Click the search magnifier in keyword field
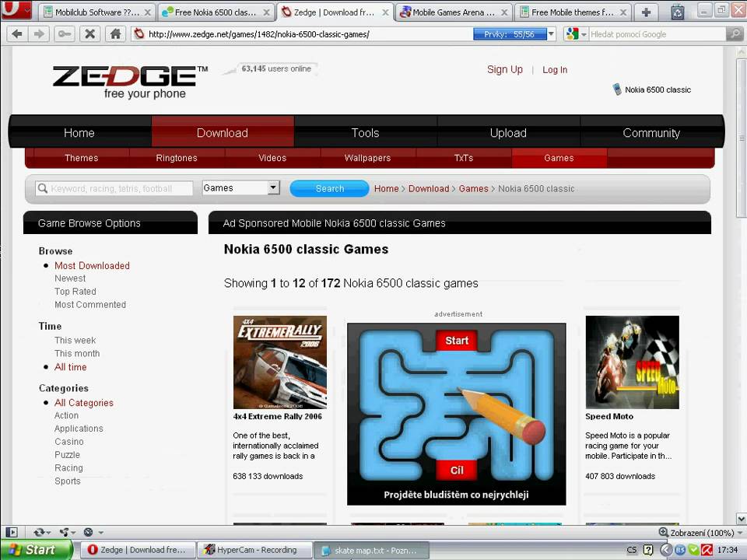The image size is (747, 560). (42, 188)
